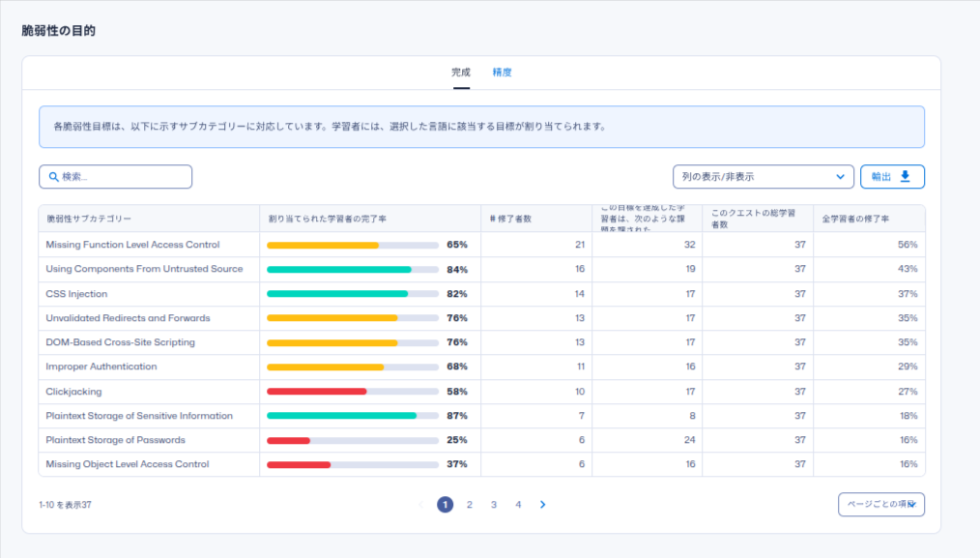Jump to page 4 of results

pyautogui.click(x=518, y=505)
